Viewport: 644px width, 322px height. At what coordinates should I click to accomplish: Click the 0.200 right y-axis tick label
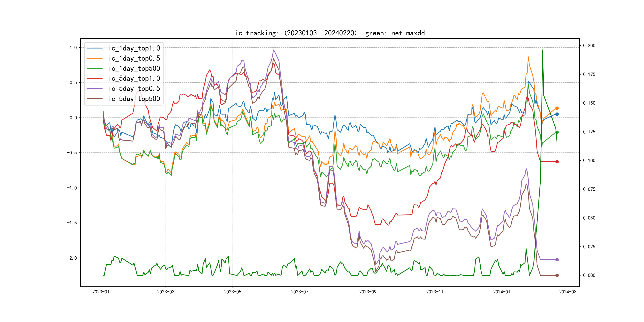589,46
